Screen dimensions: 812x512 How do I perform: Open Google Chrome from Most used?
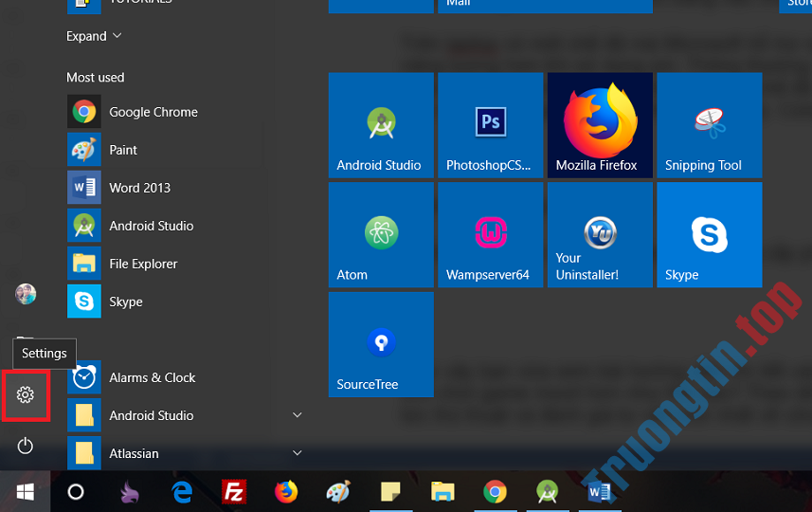pyautogui.click(x=153, y=112)
